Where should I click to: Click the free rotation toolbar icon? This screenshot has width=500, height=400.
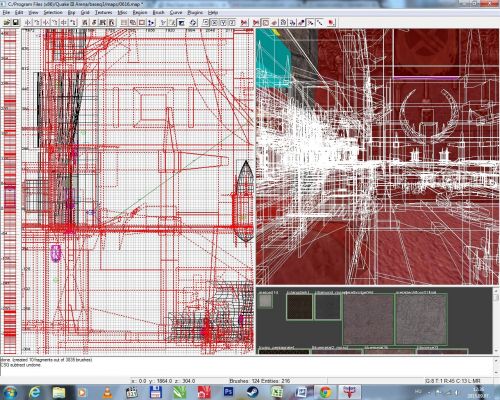[x=193, y=23]
